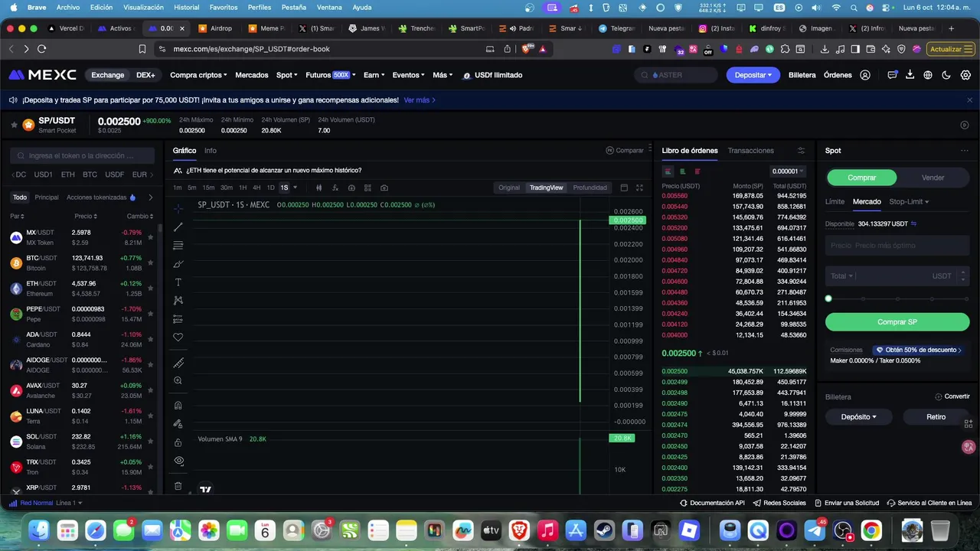
Task: Select Principal market filter tab
Action: pyautogui.click(x=47, y=197)
